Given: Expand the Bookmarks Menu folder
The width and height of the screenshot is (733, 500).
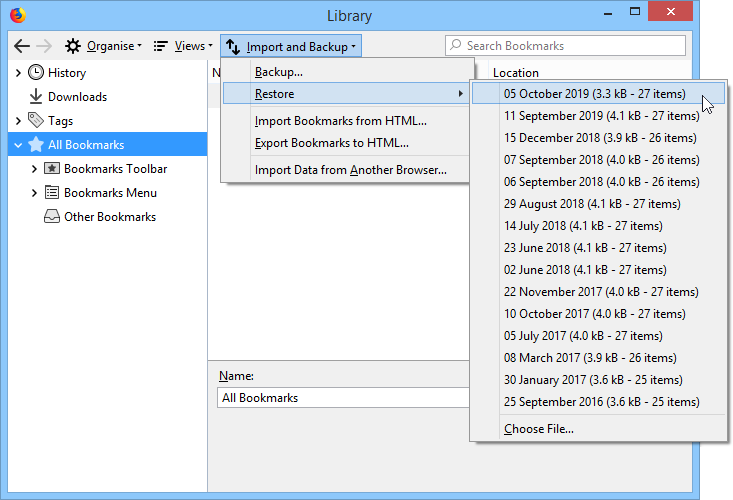Looking at the screenshot, I should (34, 193).
